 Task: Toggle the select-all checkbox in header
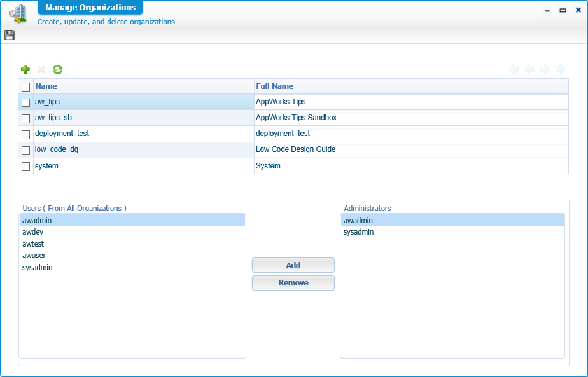tap(26, 87)
